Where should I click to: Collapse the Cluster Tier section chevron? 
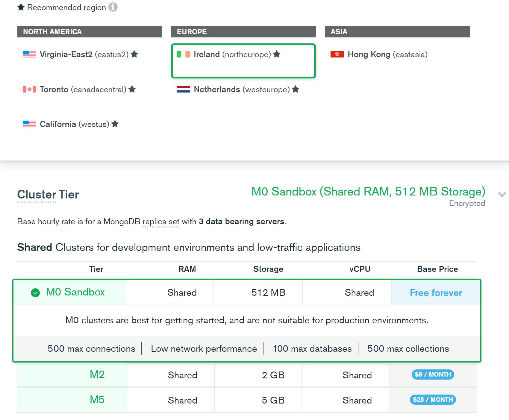pyautogui.click(x=502, y=194)
